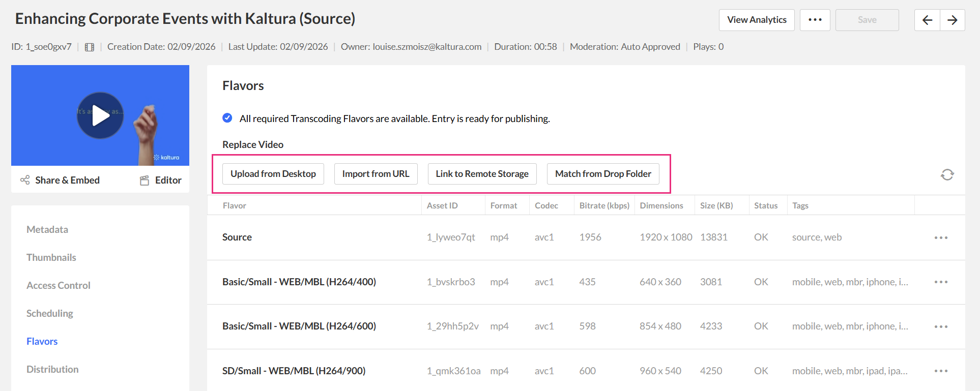Open actions for SD/Small H264/900 flavor

pos(941,371)
